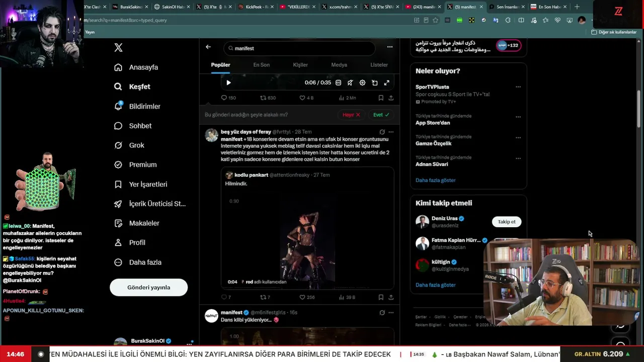Open the Gamze Özçelik trending topic
The height and width of the screenshot is (362, 644).
(x=433, y=143)
